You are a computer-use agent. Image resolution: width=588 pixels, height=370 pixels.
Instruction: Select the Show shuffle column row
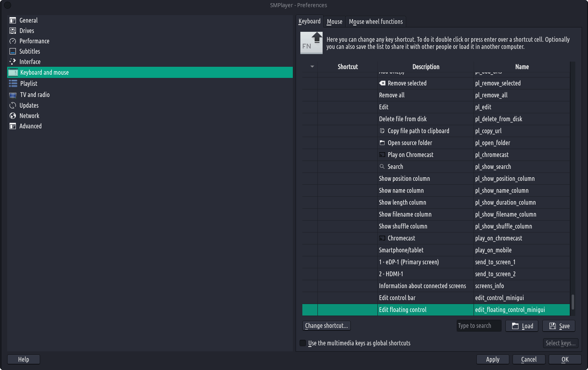[436, 226]
